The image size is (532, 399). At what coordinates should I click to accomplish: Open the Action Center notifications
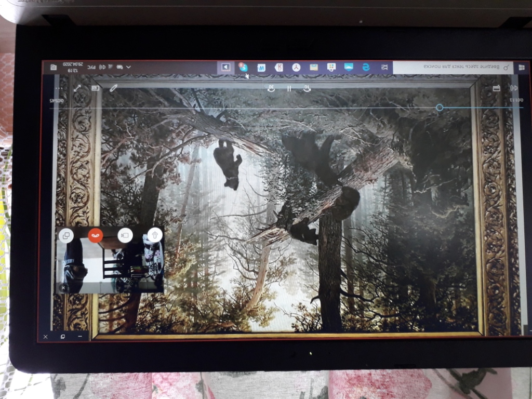[54, 67]
